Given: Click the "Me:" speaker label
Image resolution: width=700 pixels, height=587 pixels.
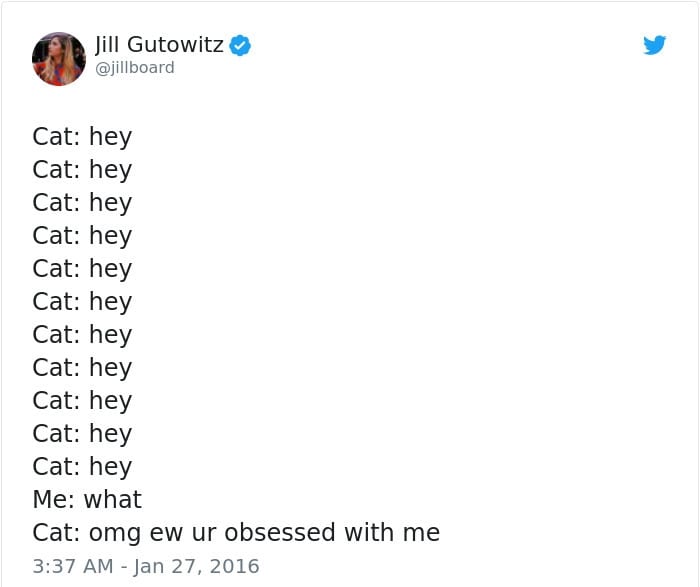Looking at the screenshot, I should coord(54,499).
